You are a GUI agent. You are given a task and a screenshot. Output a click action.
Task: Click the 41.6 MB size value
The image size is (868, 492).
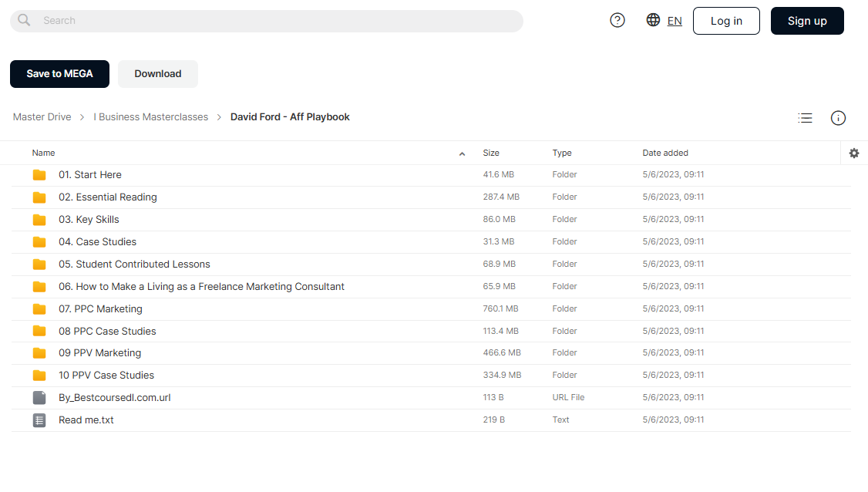coord(498,174)
